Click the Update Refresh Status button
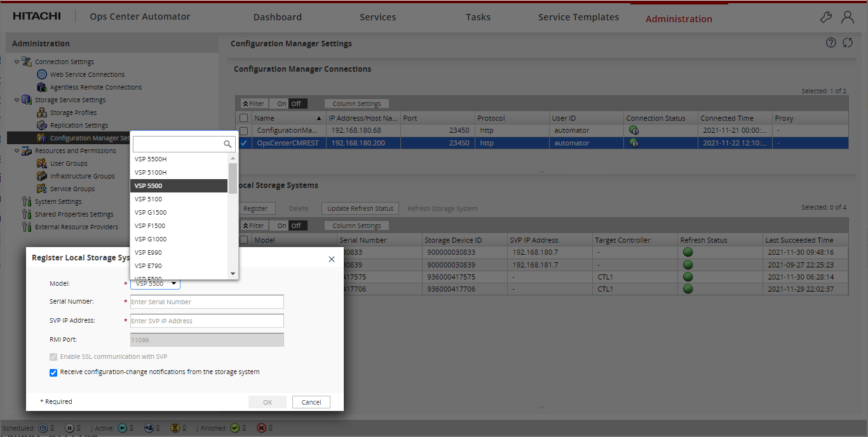This screenshot has width=868, height=437. (360, 208)
